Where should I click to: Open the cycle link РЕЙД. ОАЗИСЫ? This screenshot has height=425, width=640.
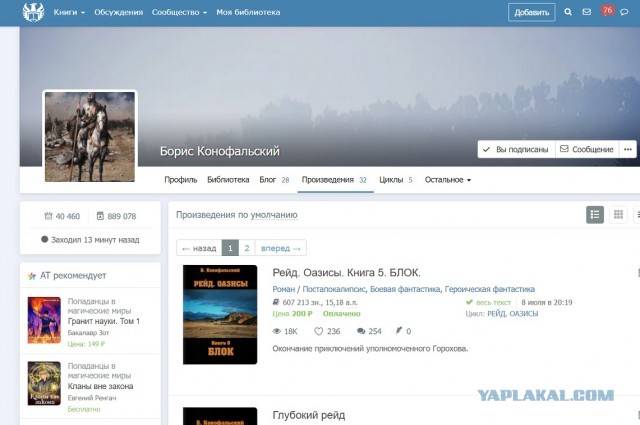click(x=513, y=314)
